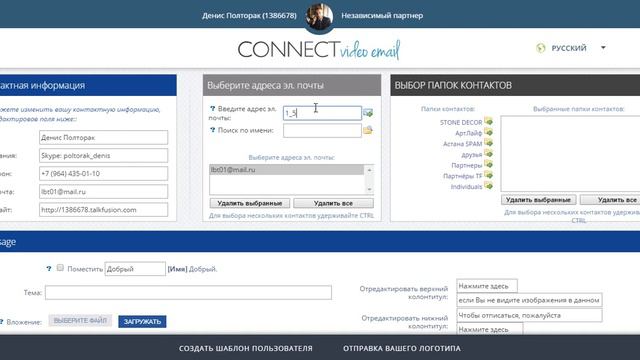640x360 pixels.
Task: Click Денис Полторак (1386678) in top header
Action: 249,16
